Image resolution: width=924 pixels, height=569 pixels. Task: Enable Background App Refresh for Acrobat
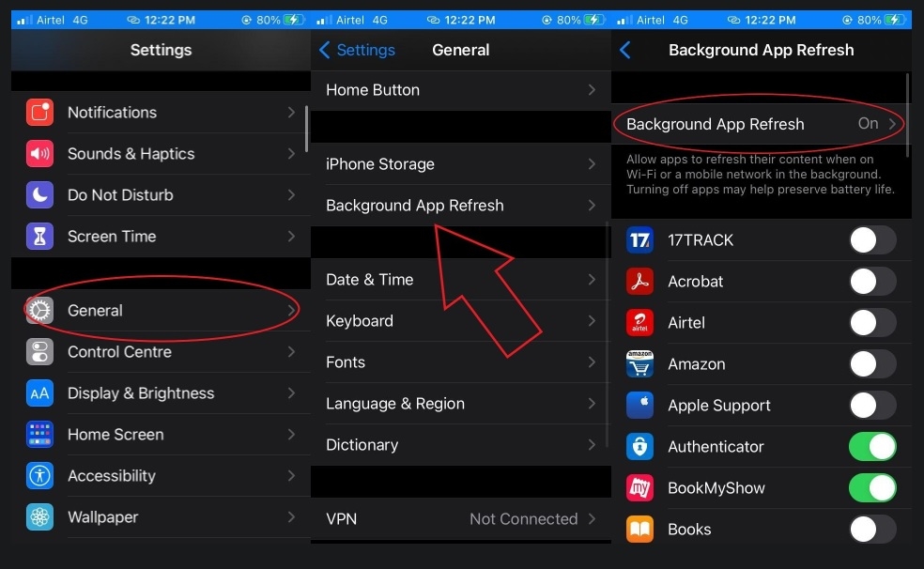(872, 282)
